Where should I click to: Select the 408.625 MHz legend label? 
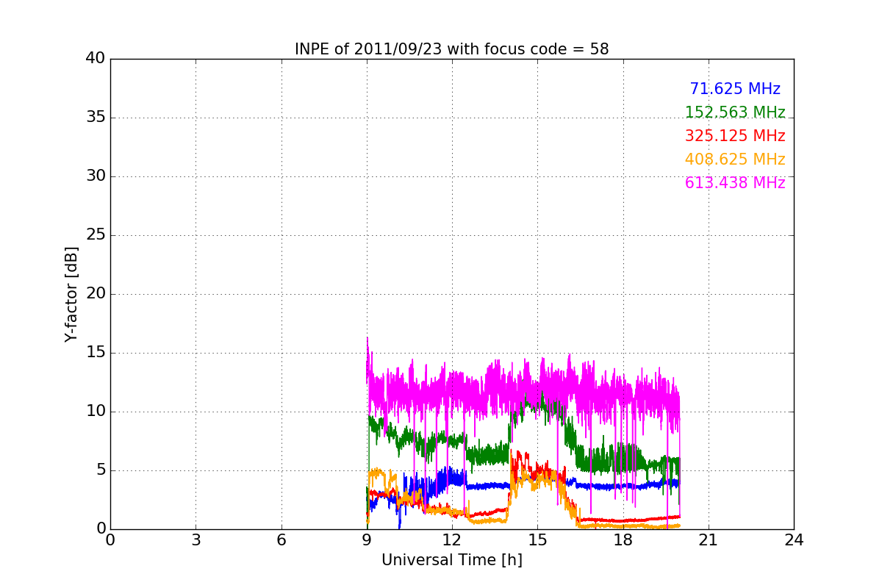click(735, 159)
